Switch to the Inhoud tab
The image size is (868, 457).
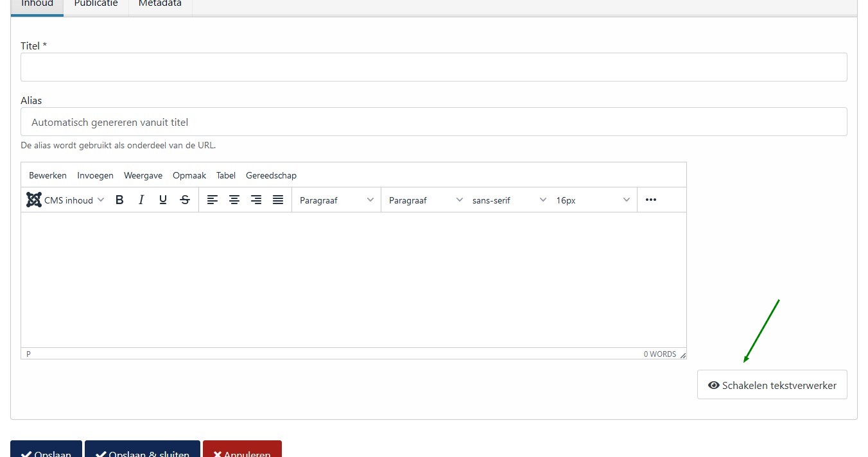[x=37, y=6]
